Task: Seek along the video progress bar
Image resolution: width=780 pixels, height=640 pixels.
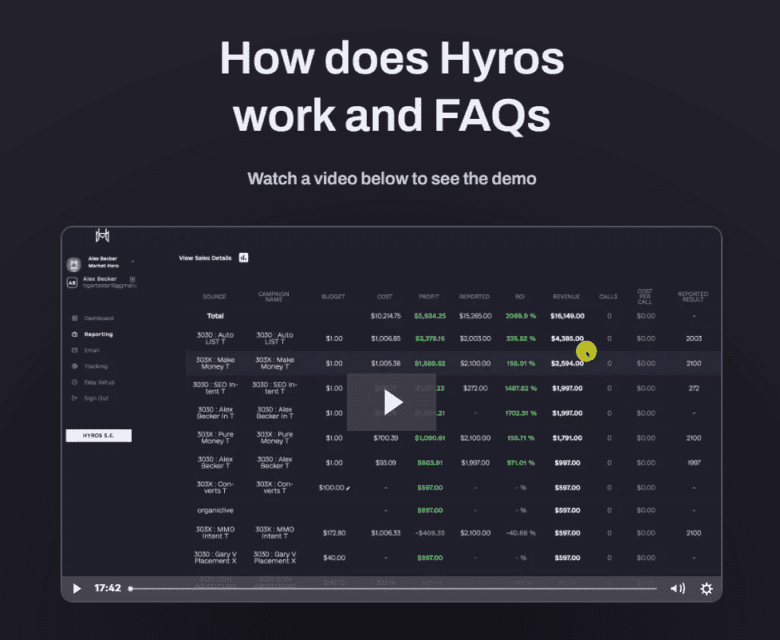Action: pyautogui.click(x=393, y=589)
